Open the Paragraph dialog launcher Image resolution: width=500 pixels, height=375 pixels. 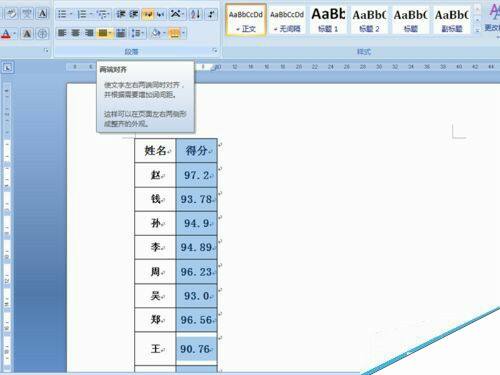click(215, 51)
